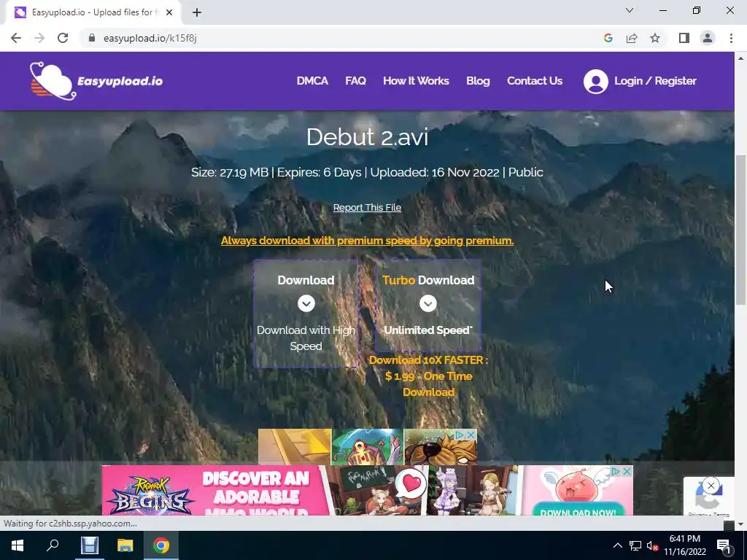This screenshot has width=747, height=560.
Task: Click the page vertical scrollbar thumb
Action: point(740,230)
